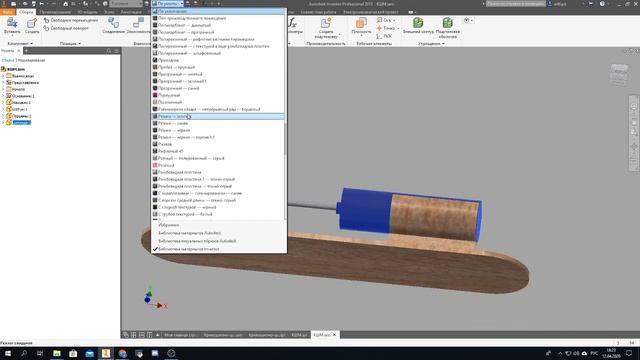Image resolution: width=640 pixels, height=360 pixels.
Task: Expand the Поршень:1 tree node
Action: click(x=3, y=116)
